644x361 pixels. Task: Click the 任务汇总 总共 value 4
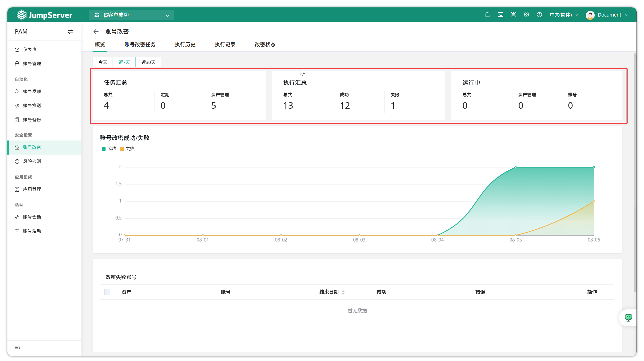[x=106, y=105]
